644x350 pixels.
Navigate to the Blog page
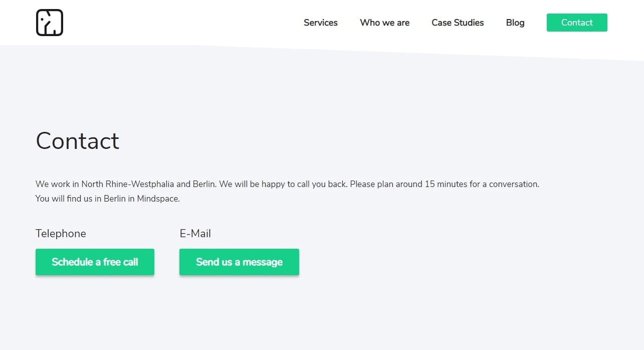coord(515,23)
